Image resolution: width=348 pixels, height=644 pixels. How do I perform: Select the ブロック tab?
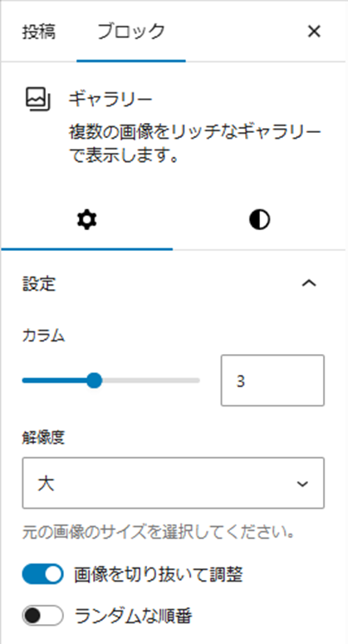pyautogui.click(x=131, y=32)
